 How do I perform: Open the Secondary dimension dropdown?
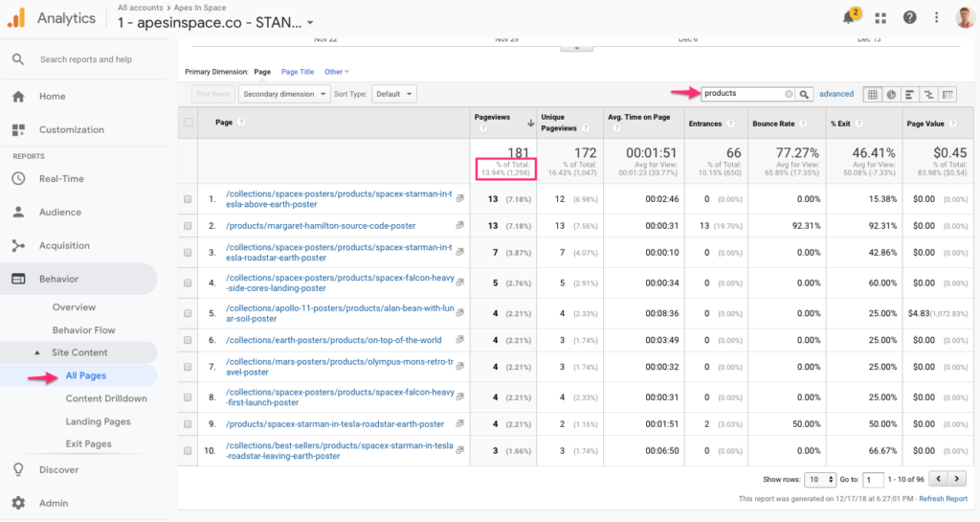coord(283,95)
